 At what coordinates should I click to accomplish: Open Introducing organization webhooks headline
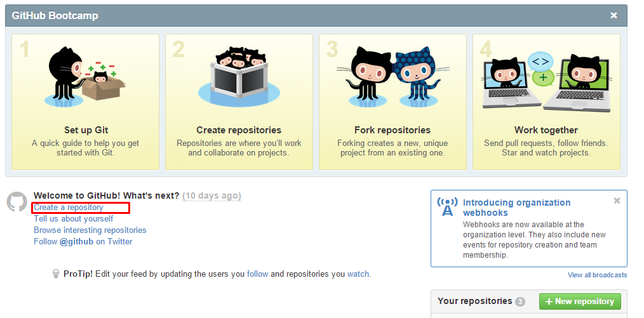[x=517, y=208]
